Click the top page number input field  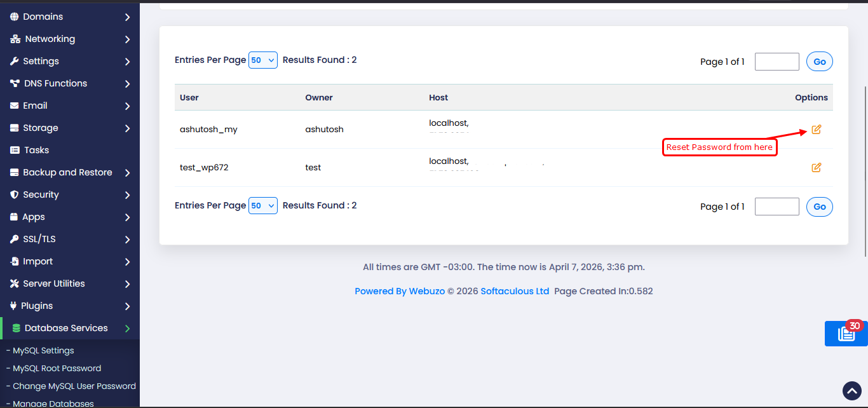[x=776, y=62]
